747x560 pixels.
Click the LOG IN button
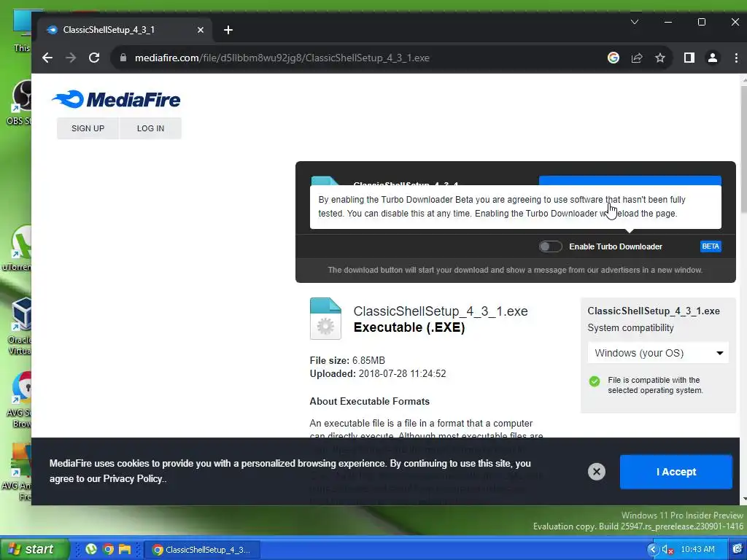point(150,128)
